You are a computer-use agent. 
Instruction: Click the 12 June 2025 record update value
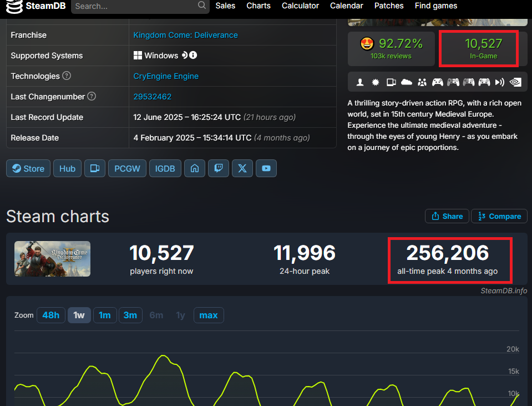215,117
